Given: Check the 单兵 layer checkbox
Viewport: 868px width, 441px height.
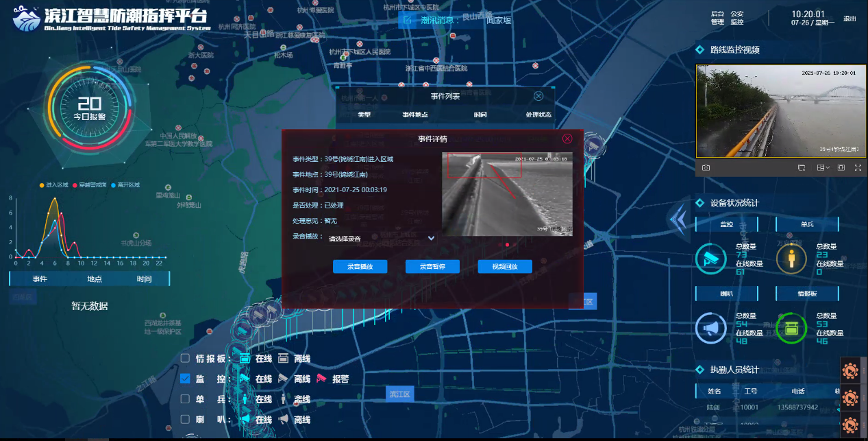Looking at the screenshot, I should pyautogui.click(x=185, y=399).
